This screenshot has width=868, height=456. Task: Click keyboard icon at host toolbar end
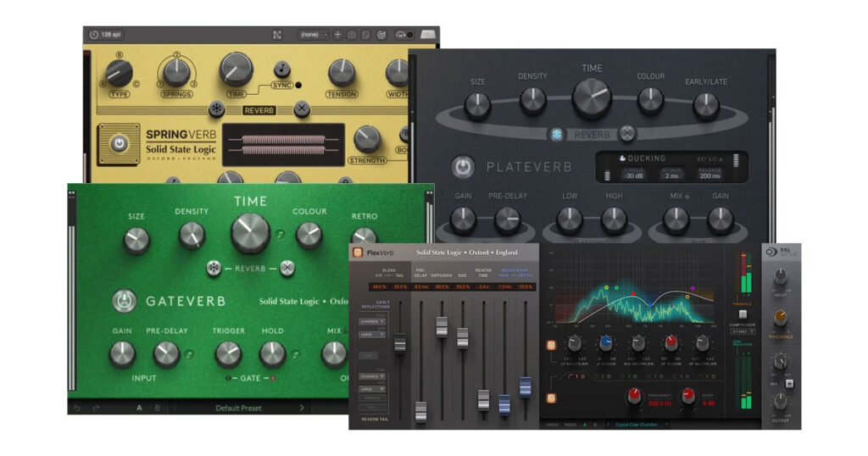[428, 35]
